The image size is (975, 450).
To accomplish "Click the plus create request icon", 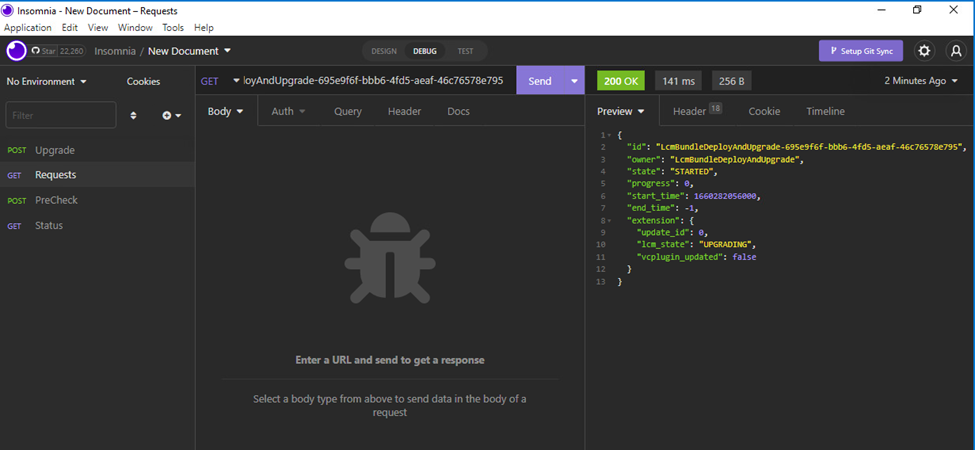I will [x=171, y=116].
